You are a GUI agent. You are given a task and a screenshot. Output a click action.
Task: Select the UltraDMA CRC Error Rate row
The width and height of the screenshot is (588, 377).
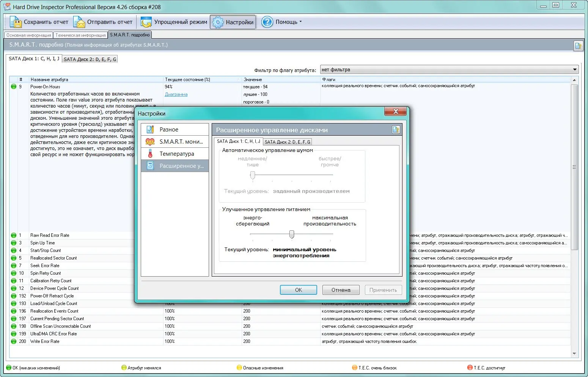point(290,334)
